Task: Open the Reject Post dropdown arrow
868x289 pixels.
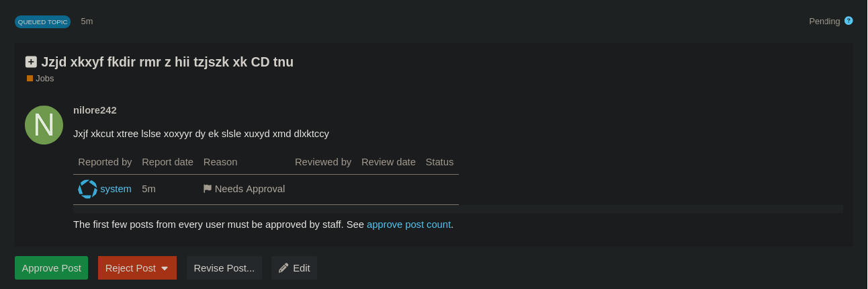Action: tap(165, 268)
